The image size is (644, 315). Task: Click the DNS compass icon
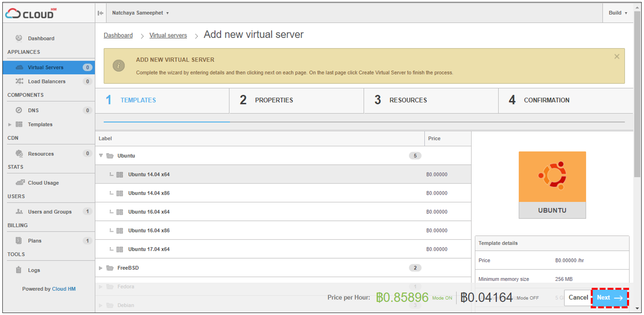pyautogui.click(x=19, y=110)
